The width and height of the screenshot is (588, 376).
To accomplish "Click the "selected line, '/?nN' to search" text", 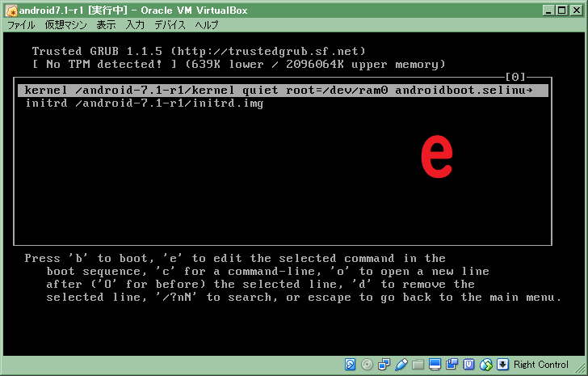I will (304, 298).
